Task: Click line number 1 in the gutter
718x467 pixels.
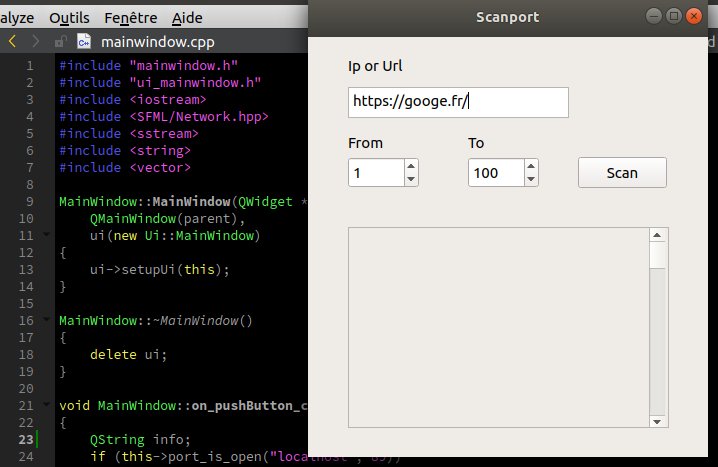Action: point(30,65)
